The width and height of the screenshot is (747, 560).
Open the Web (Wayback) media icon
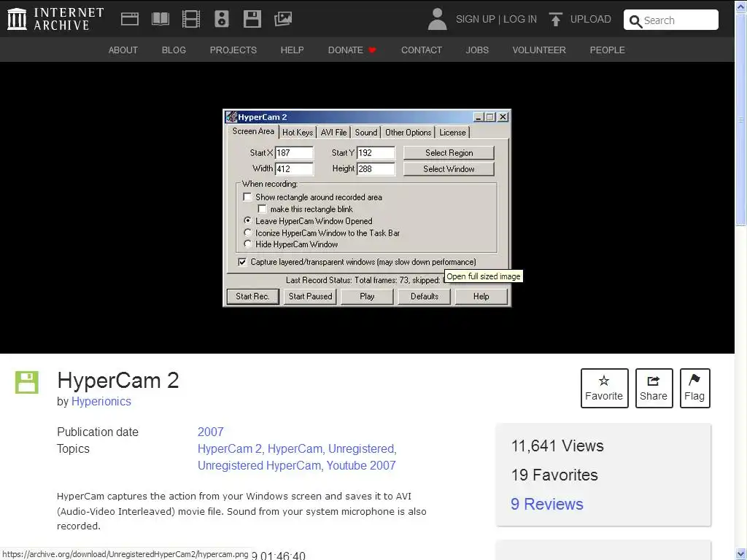(x=130, y=19)
